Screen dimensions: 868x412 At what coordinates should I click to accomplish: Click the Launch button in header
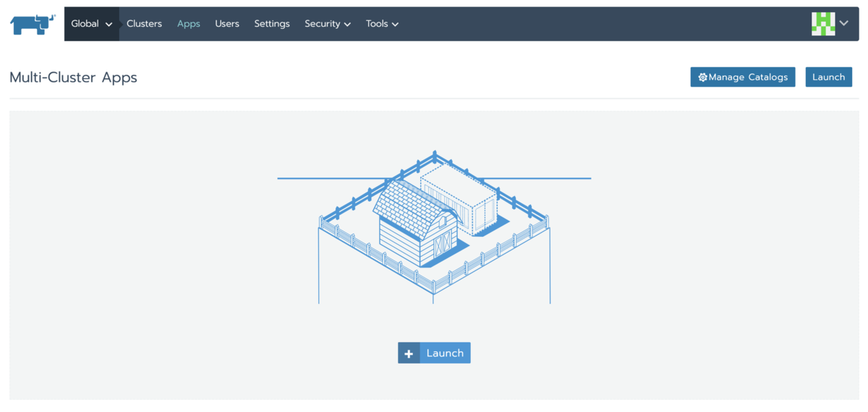829,77
